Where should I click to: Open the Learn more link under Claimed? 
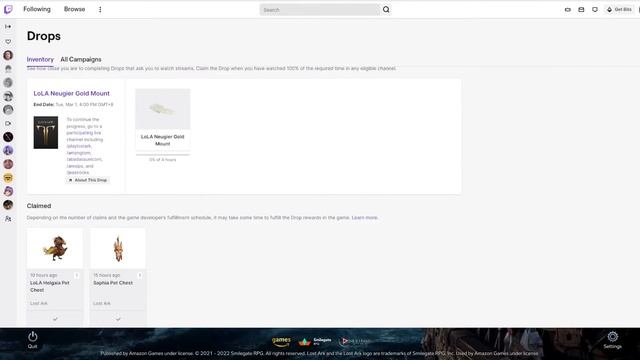(364, 218)
